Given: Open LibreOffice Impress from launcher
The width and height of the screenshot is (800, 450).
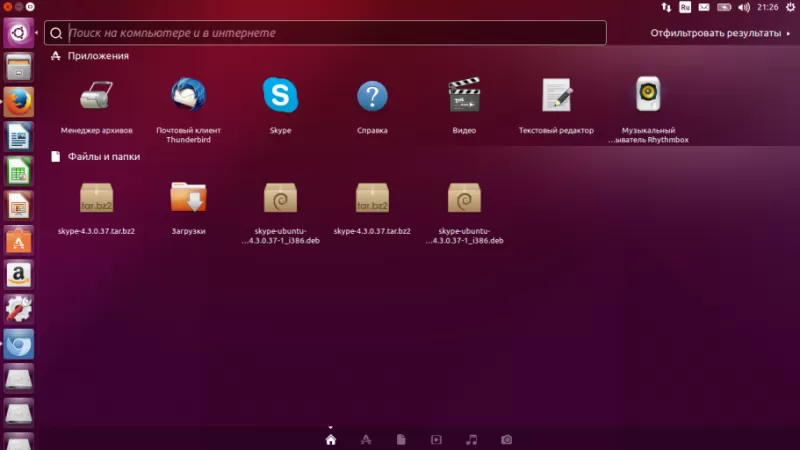Looking at the screenshot, I should tap(18, 206).
